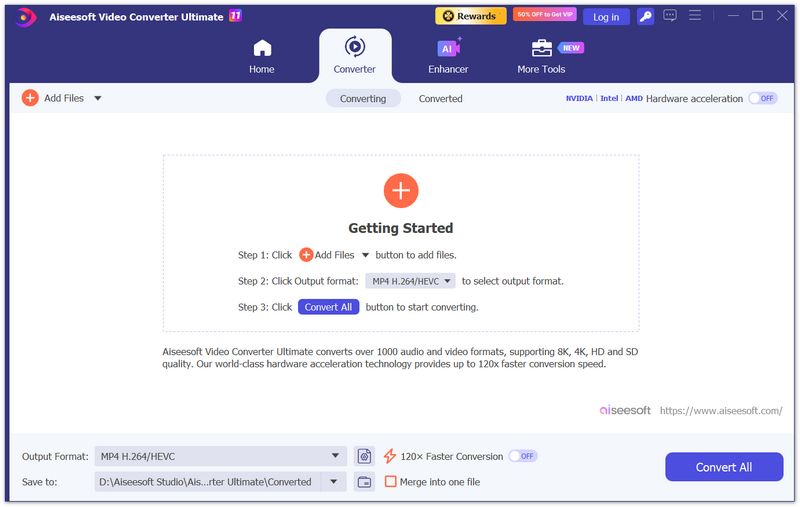This screenshot has width=800, height=507.
Task: Click the Add Files plus icon in toolbar
Action: point(30,97)
